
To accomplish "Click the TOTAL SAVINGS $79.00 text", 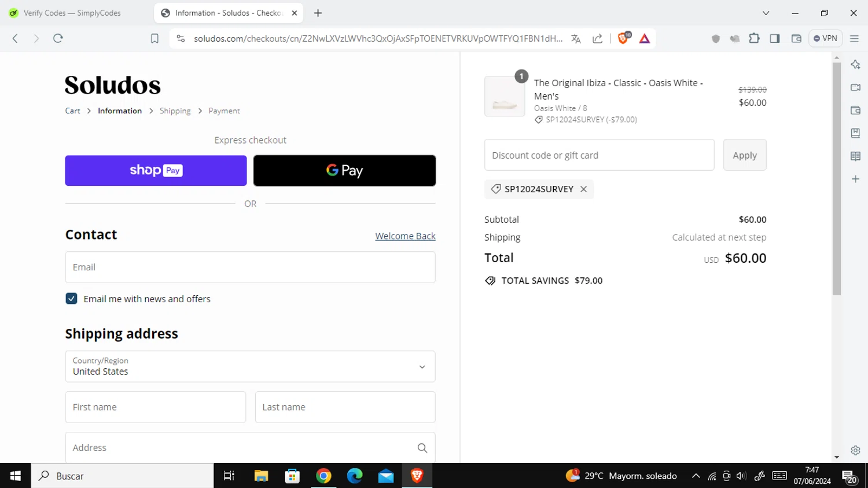I will (x=551, y=281).
